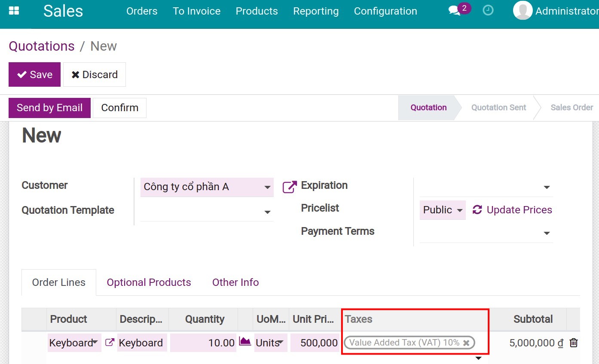Click the subtotal value 5,000,000 ₫
Image resolution: width=599 pixels, height=364 pixels.
point(536,343)
